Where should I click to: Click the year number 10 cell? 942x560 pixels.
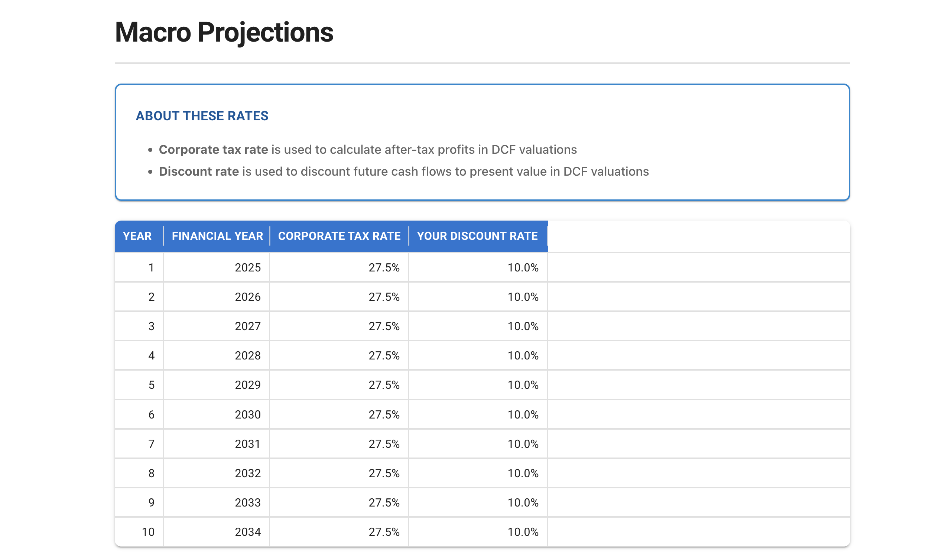coord(148,532)
